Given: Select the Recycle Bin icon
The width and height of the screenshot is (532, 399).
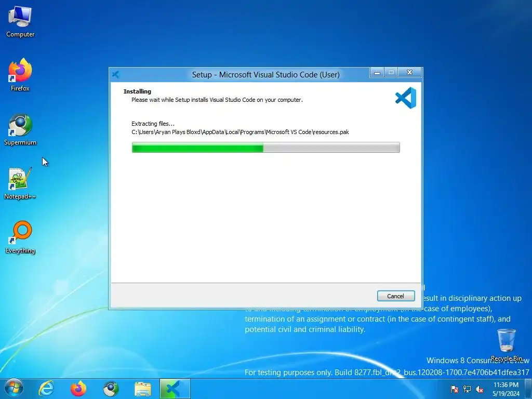Looking at the screenshot, I should pos(506,345).
